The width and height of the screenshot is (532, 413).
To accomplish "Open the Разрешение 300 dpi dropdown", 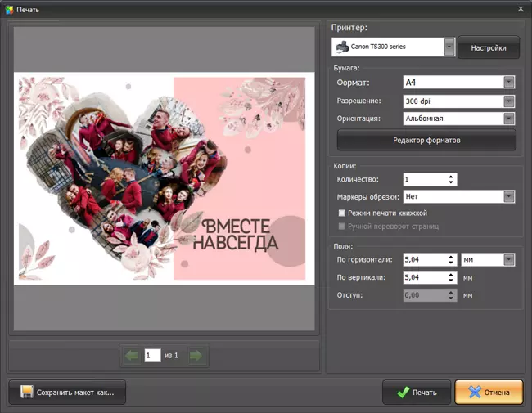I will (x=508, y=101).
